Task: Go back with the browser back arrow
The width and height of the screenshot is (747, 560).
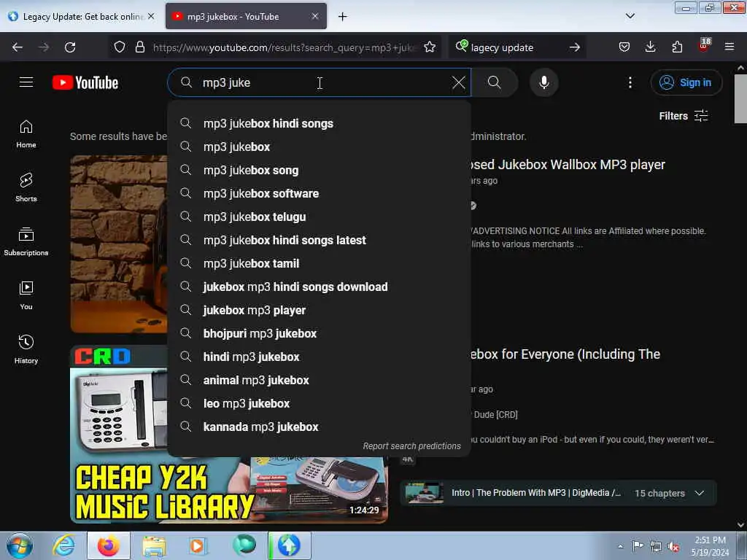Action: pyautogui.click(x=18, y=47)
